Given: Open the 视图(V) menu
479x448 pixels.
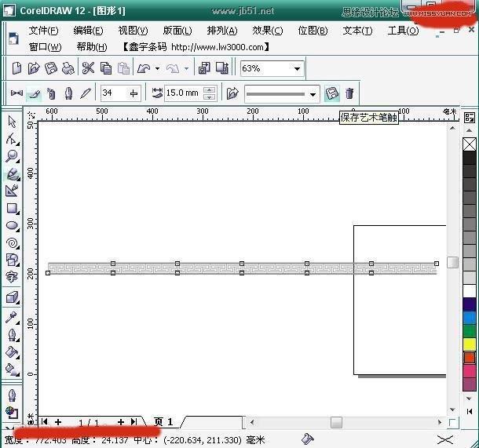Looking at the screenshot, I should [x=133, y=31].
